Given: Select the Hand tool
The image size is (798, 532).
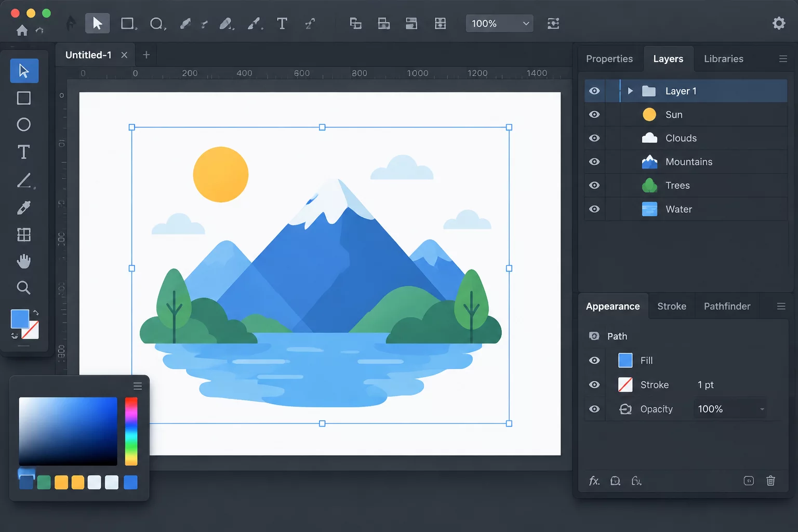Looking at the screenshot, I should (x=24, y=261).
